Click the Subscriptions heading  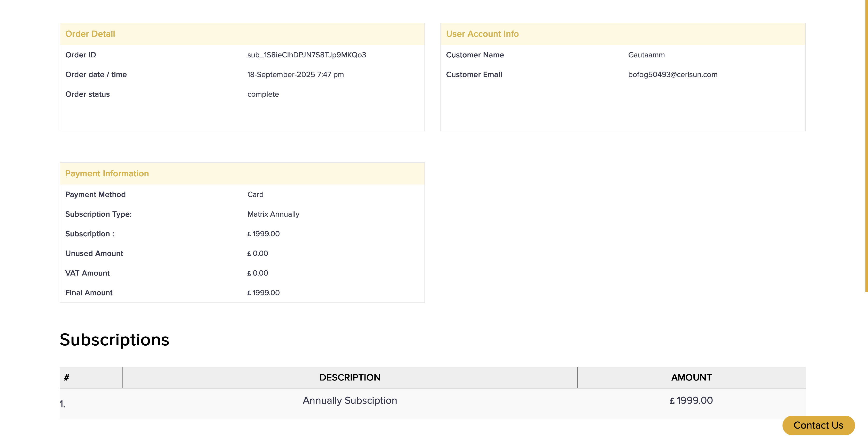tap(114, 339)
